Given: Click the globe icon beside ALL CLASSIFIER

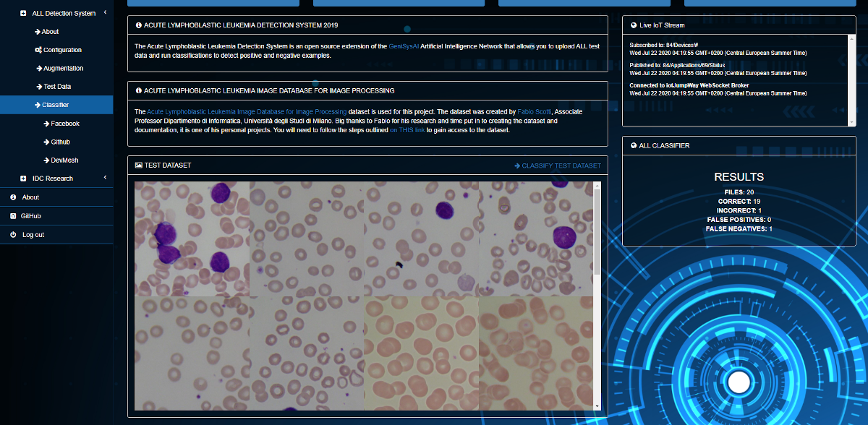Looking at the screenshot, I should pyautogui.click(x=634, y=146).
